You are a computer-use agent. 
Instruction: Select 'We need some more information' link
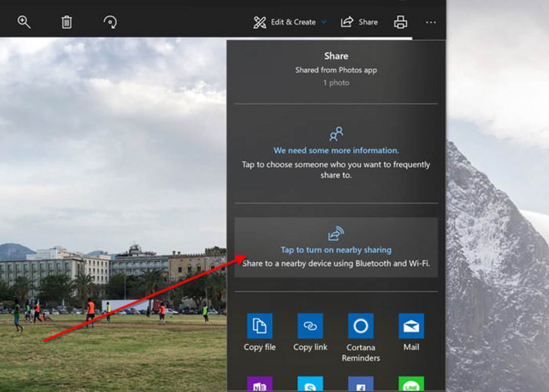tap(336, 151)
